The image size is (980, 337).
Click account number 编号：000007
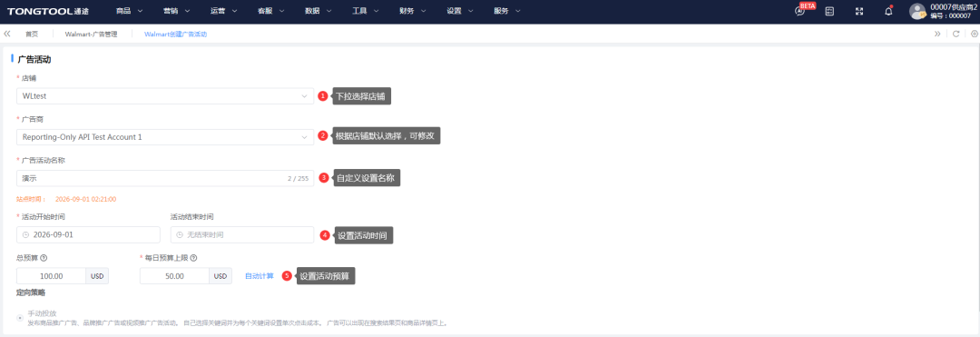[x=950, y=15]
